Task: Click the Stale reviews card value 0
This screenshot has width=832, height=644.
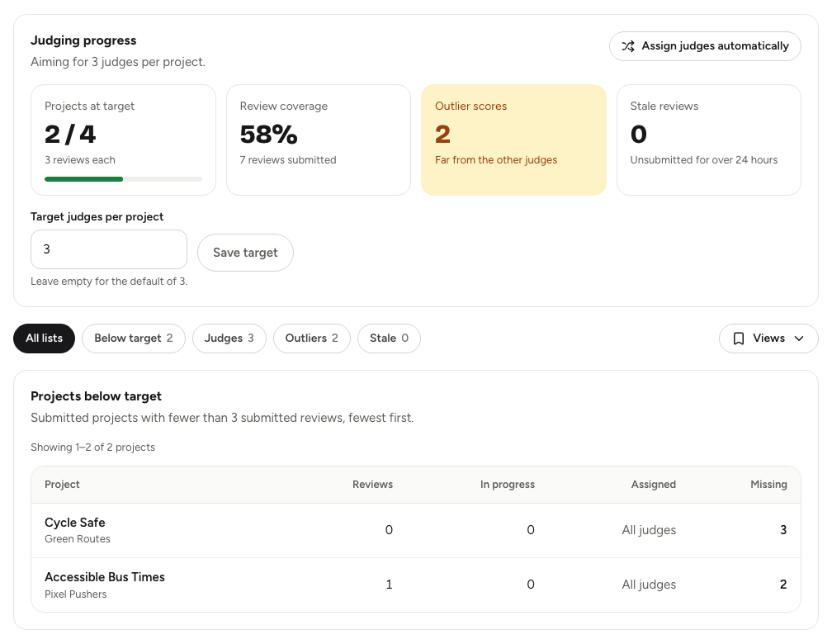Action: 638,135
